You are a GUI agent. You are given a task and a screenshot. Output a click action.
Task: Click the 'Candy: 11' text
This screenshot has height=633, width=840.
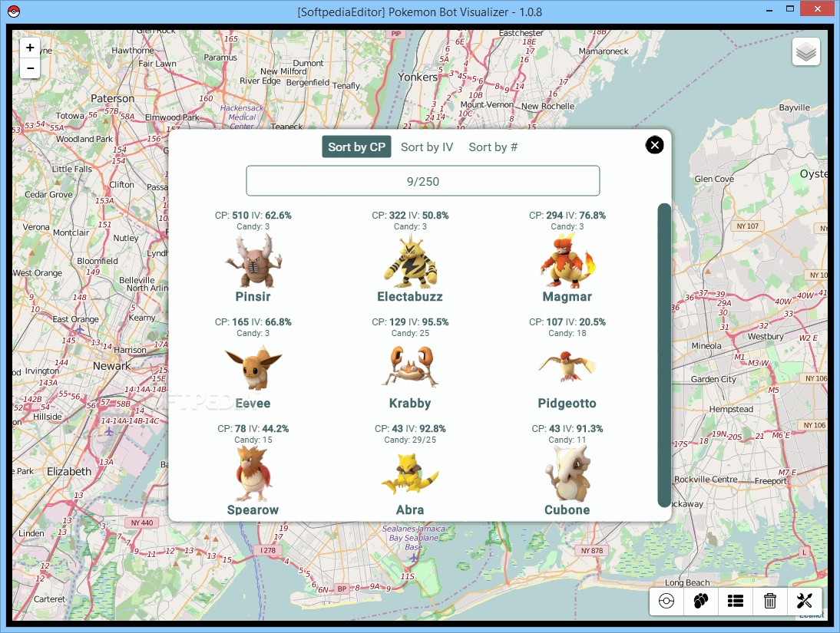pos(567,440)
